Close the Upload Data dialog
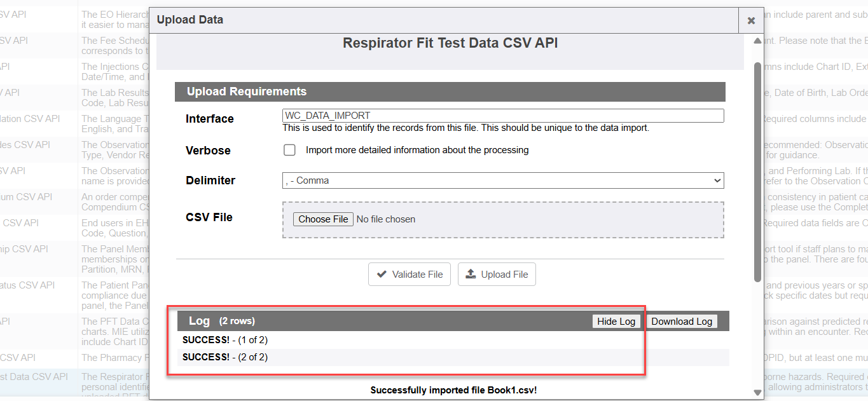 coord(751,21)
